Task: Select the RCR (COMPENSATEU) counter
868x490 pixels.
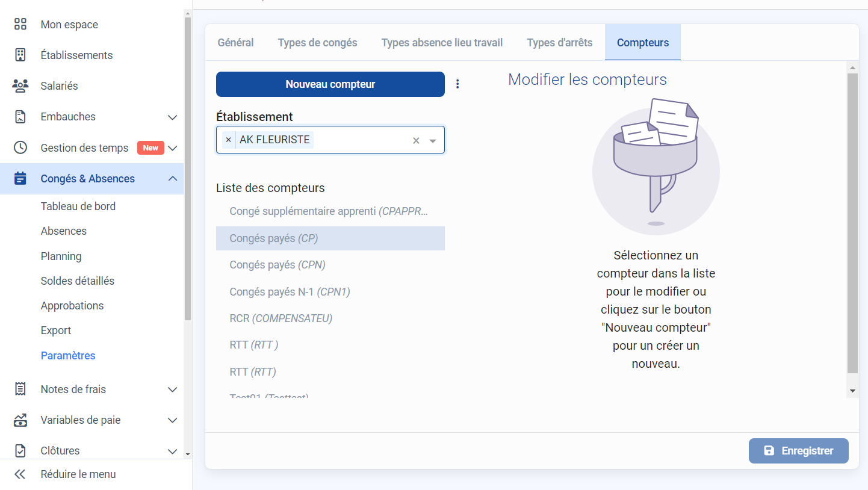Action: 330,318
